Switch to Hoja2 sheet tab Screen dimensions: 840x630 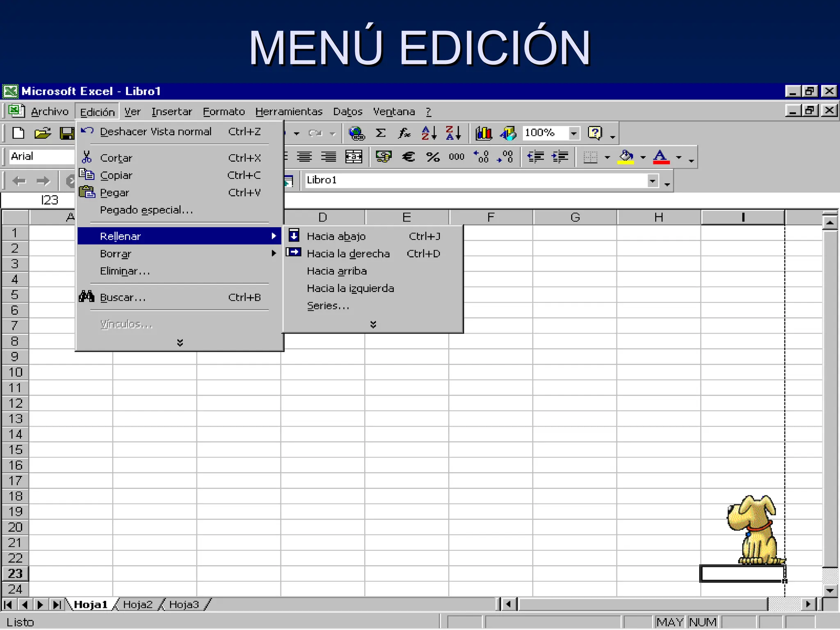tap(138, 605)
